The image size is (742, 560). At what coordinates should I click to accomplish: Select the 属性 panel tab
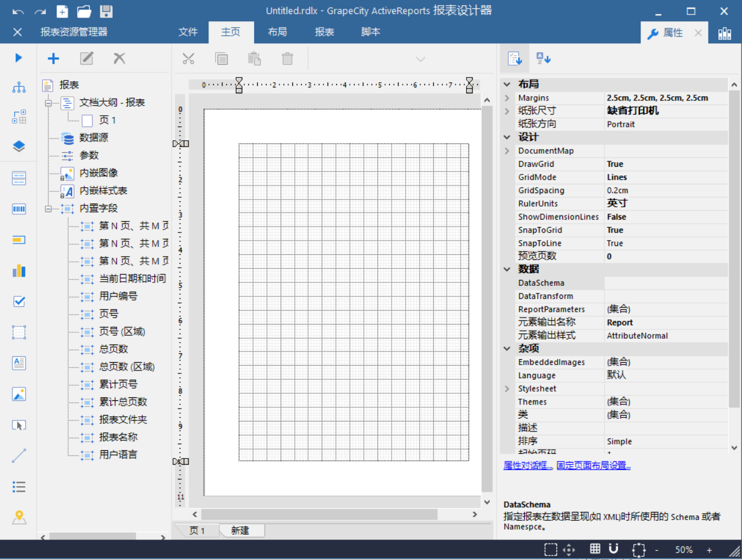click(673, 33)
